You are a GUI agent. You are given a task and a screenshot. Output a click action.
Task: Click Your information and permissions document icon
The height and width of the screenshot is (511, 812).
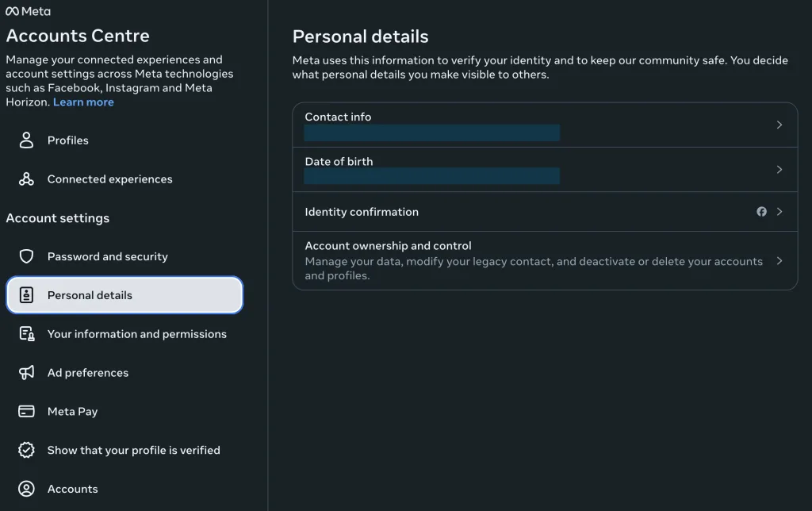27,334
